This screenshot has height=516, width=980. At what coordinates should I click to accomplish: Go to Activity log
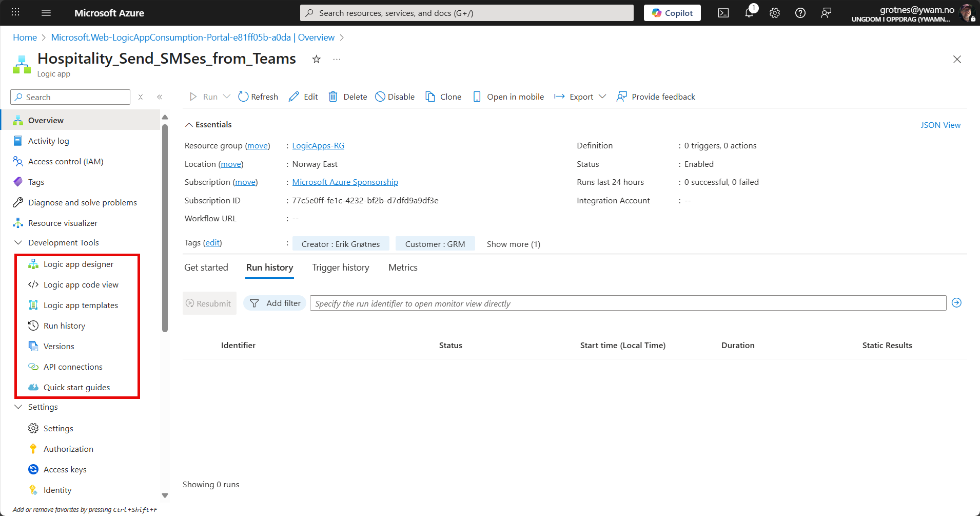pos(48,141)
